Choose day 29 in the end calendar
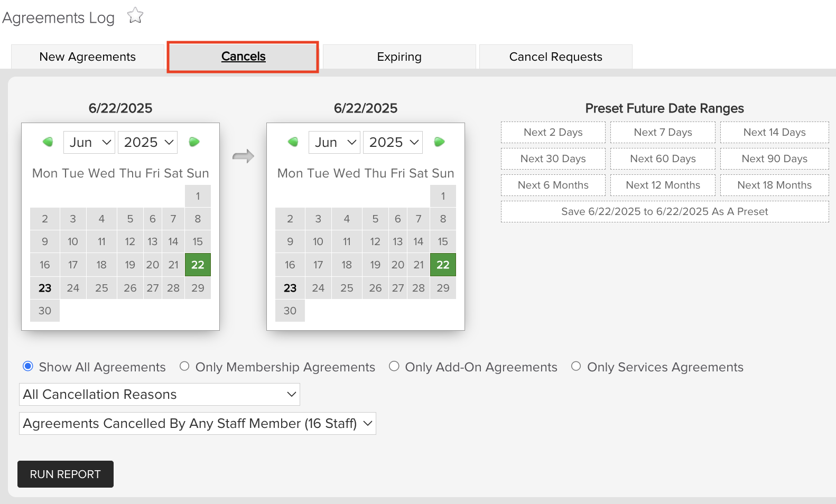836x504 pixels. (443, 288)
